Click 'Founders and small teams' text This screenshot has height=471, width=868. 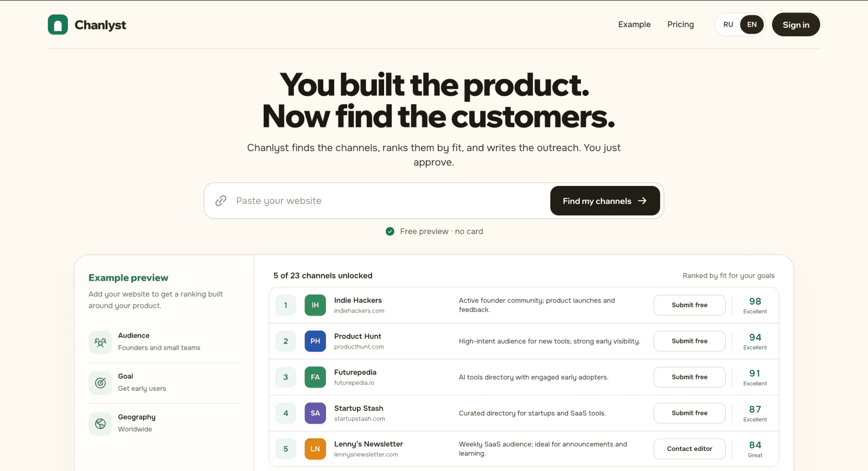(159, 348)
